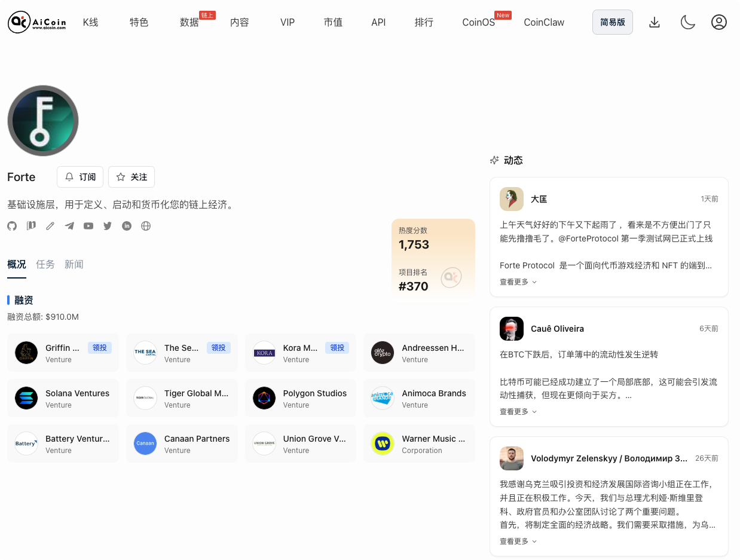Open the 排行 menu
740x560 pixels.
click(424, 22)
